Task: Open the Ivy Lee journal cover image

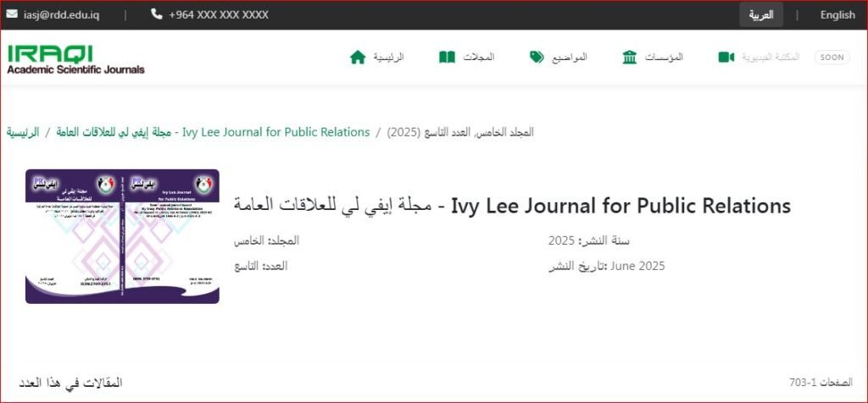Action: [x=122, y=236]
